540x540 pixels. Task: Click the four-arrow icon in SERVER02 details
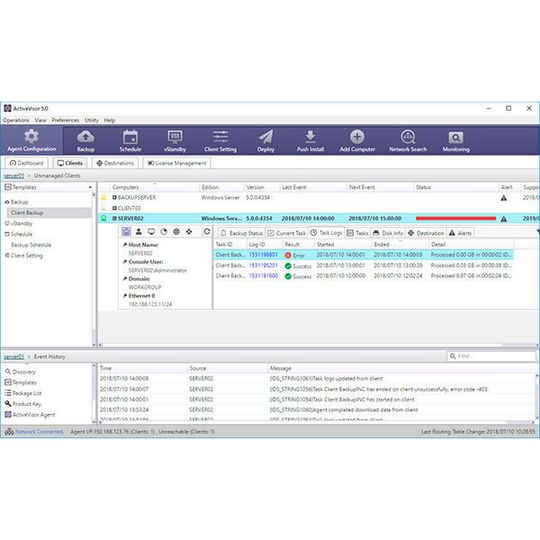tap(189, 232)
